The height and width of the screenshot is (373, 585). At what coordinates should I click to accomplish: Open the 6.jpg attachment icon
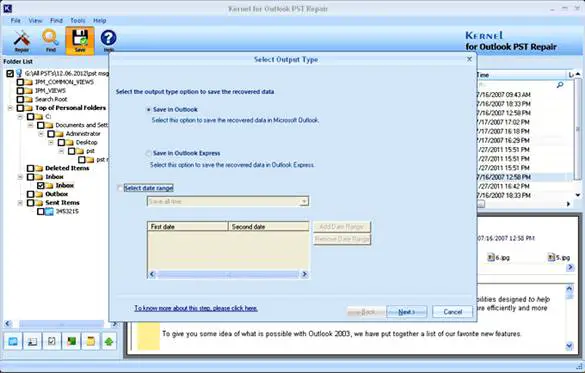(x=491, y=257)
